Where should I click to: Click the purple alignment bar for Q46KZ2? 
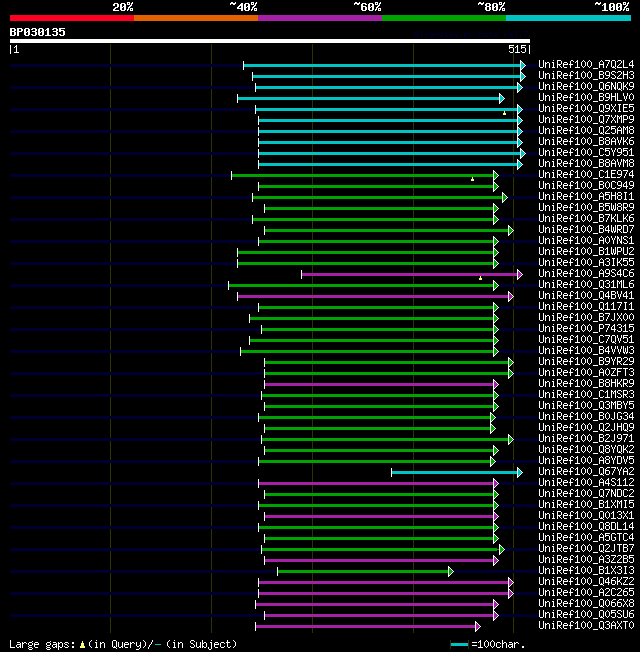coord(384,583)
